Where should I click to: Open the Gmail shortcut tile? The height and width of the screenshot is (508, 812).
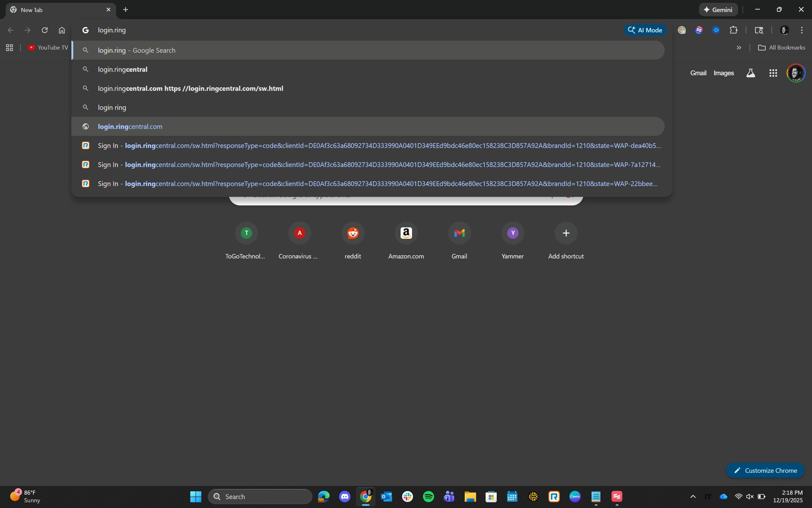pos(459,241)
